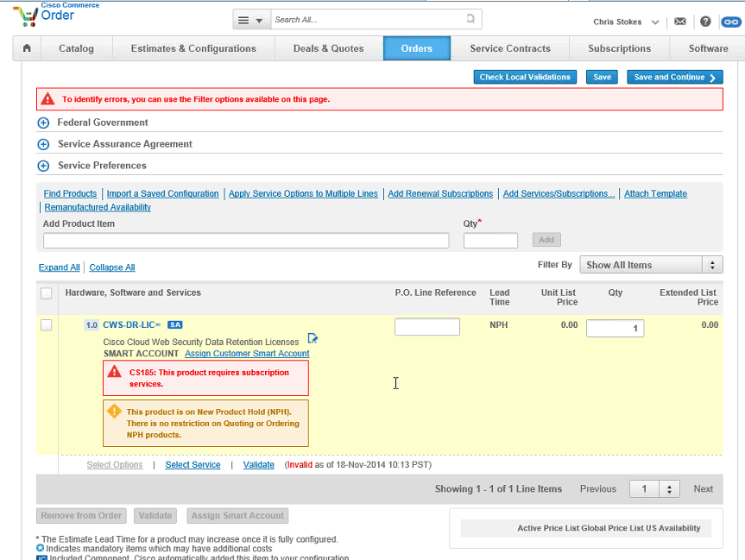The image size is (745, 560).
Task: Click the 1.0 line number badge
Action: click(92, 325)
